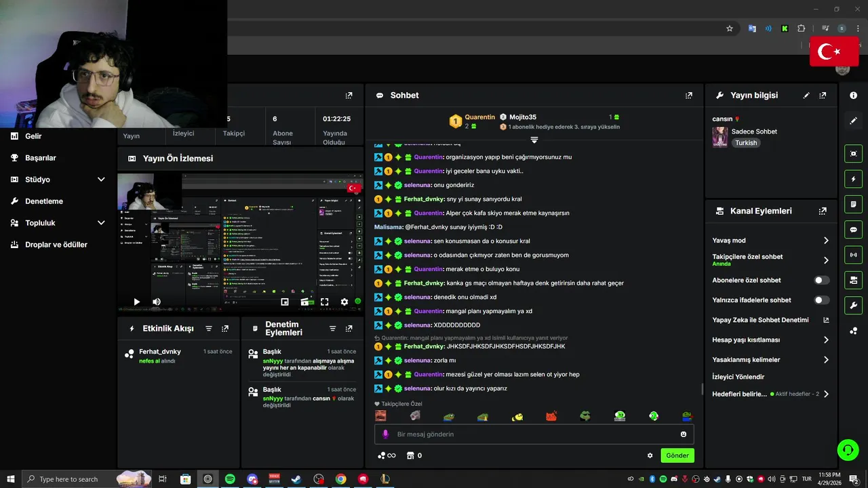The height and width of the screenshot is (488, 868).
Task: Click the pencil edit icon in right sidebar
Action: pos(853,121)
